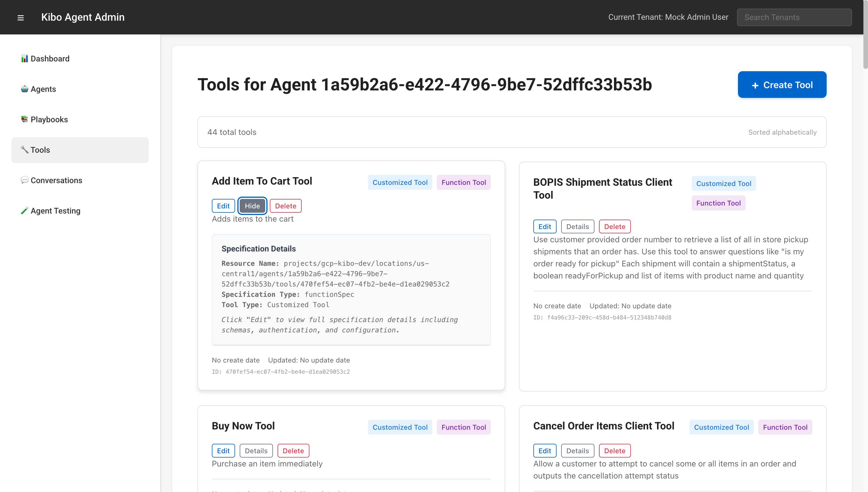The image size is (868, 492).
Task: Expand Details for Buy Now Tool
Action: [x=256, y=450]
